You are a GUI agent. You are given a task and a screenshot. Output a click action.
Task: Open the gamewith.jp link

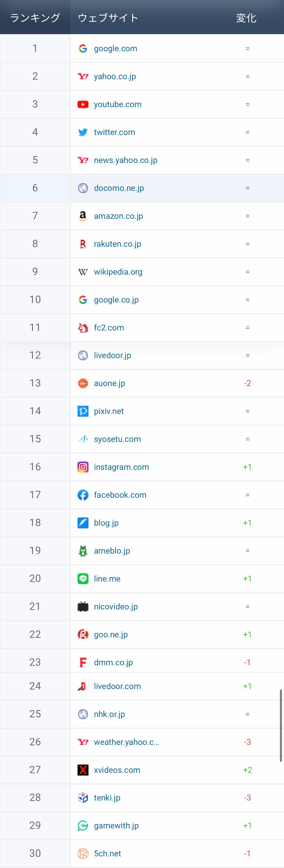coord(116,825)
